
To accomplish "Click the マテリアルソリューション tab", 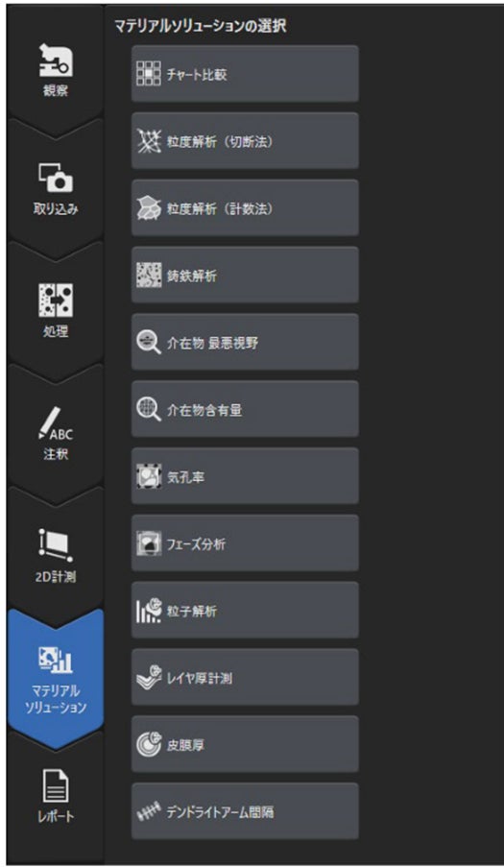I will (x=56, y=679).
